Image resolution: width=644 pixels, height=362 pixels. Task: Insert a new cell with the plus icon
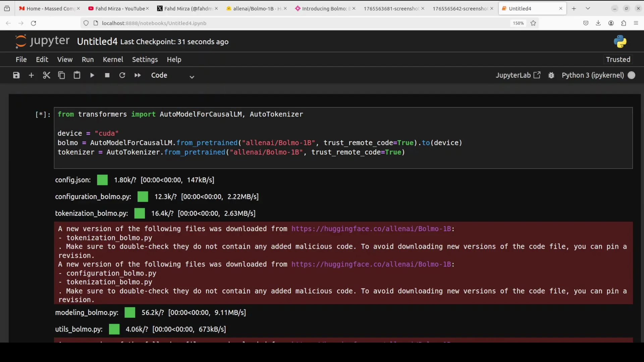click(x=31, y=75)
